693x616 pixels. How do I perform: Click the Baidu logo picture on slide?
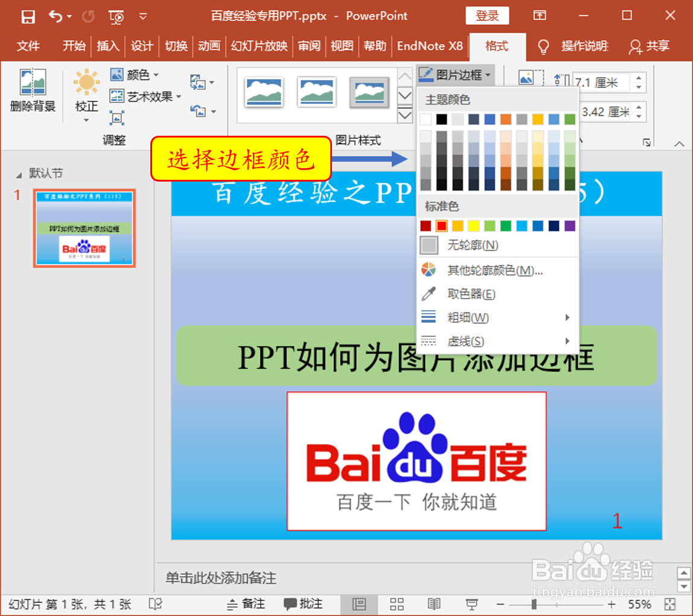417,461
